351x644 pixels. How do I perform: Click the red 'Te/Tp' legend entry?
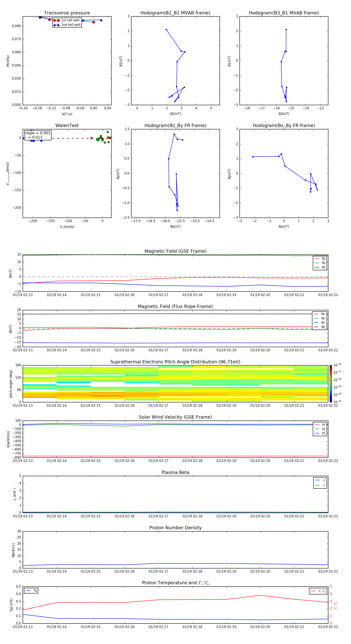pos(318,591)
